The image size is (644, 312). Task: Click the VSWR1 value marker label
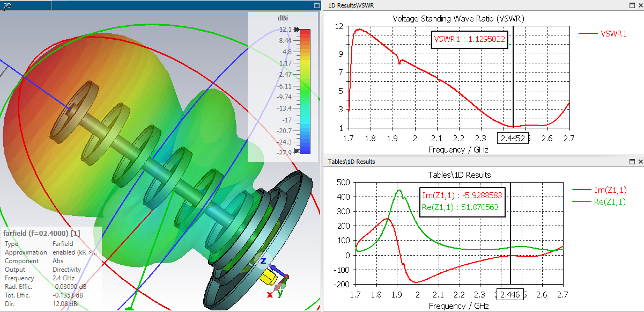coord(469,39)
